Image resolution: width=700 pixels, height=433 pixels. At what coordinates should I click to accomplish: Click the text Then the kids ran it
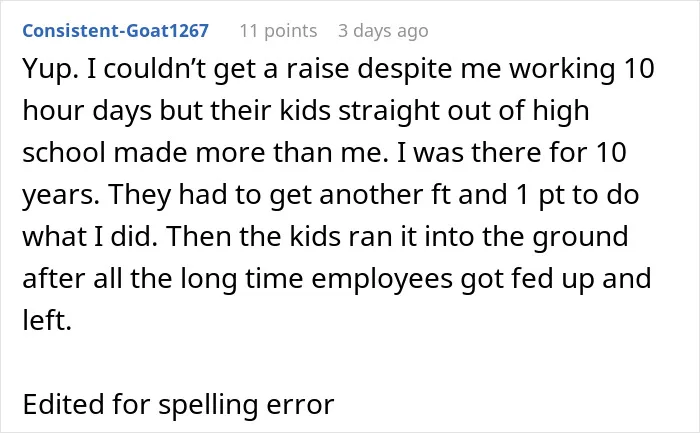pyautogui.click(x=292, y=236)
